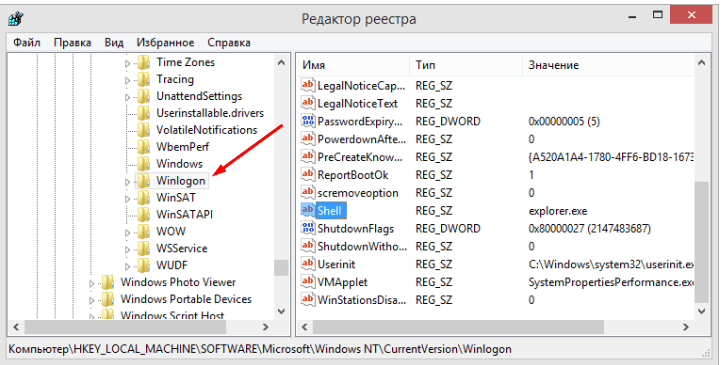The height and width of the screenshot is (365, 721).
Task: Expand the WinSAT tree node
Action: point(128,199)
